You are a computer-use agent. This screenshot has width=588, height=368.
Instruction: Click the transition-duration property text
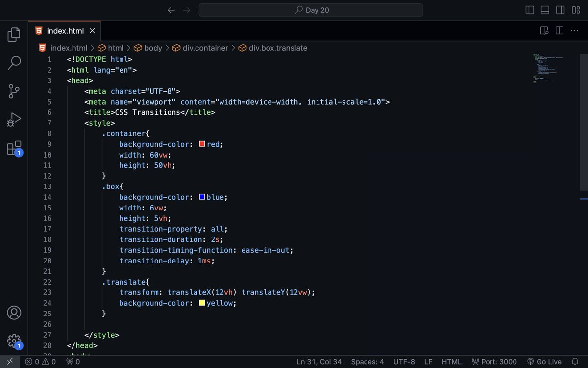tap(161, 239)
